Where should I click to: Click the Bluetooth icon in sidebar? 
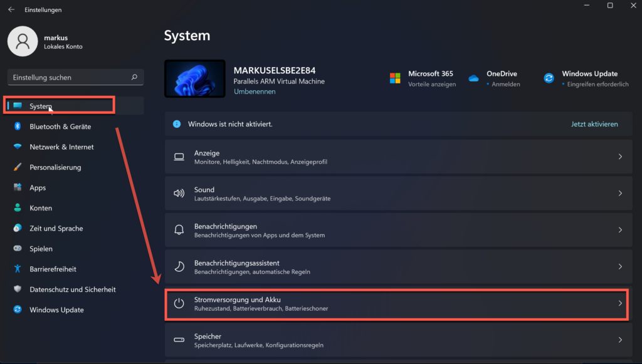[18, 126]
